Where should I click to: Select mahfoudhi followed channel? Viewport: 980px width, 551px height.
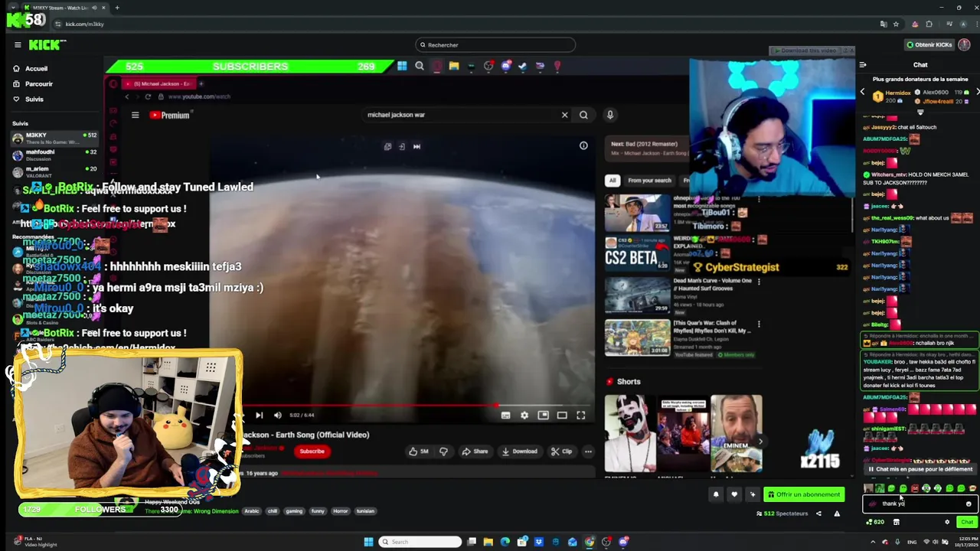(x=54, y=155)
